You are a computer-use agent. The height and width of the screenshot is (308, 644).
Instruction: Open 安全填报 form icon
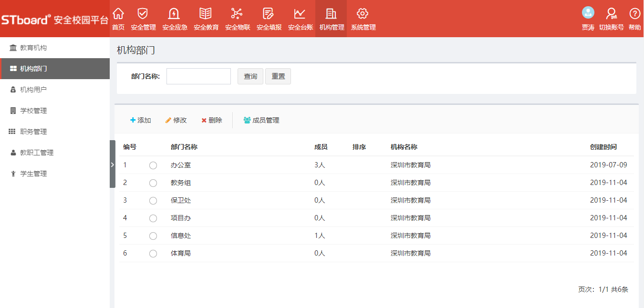coord(269,13)
